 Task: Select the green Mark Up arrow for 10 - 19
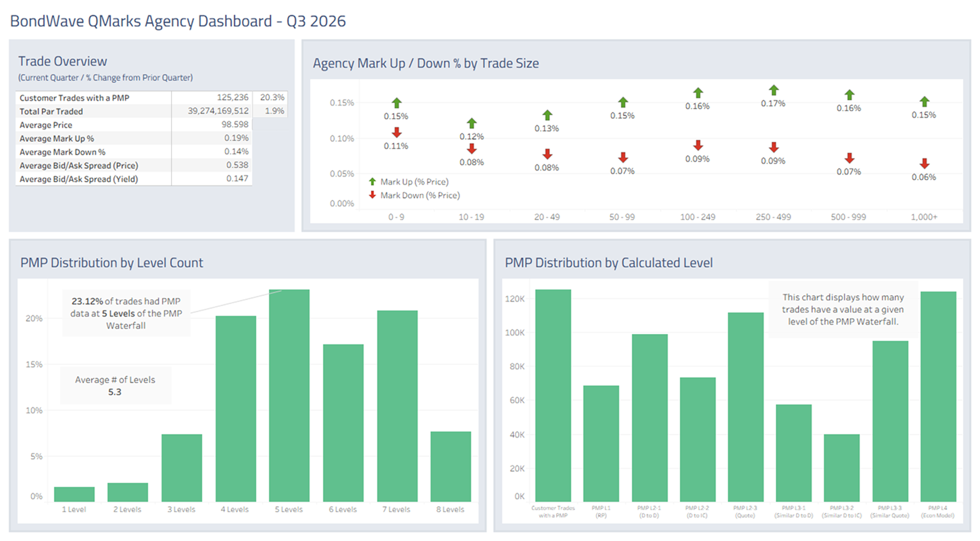(x=472, y=124)
